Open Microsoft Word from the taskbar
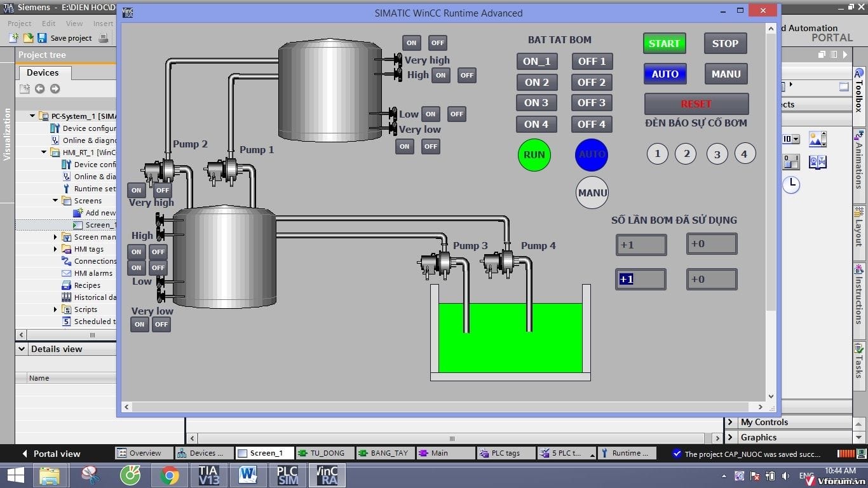The height and width of the screenshot is (488, 868). [x=248, y=475]
